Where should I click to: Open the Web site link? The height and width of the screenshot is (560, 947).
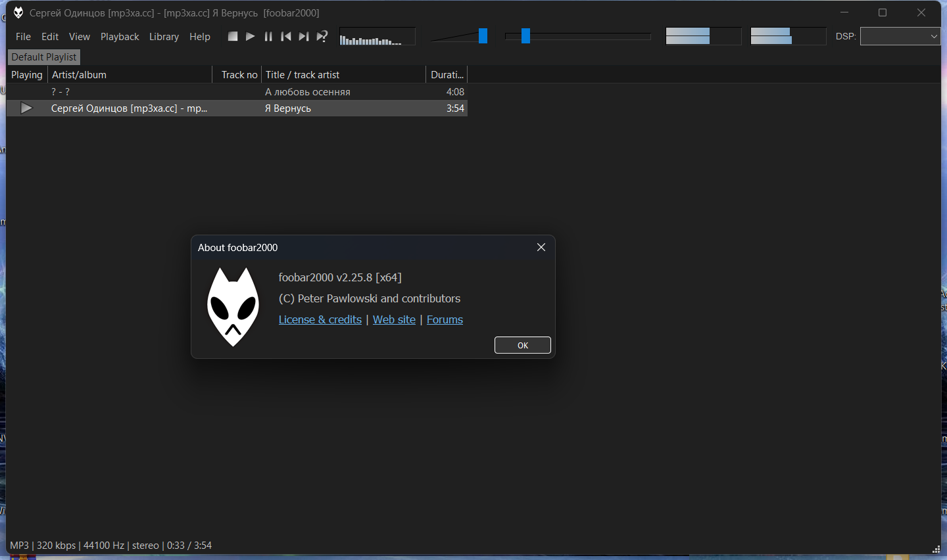pyautogui.click(x=394, y=319)
